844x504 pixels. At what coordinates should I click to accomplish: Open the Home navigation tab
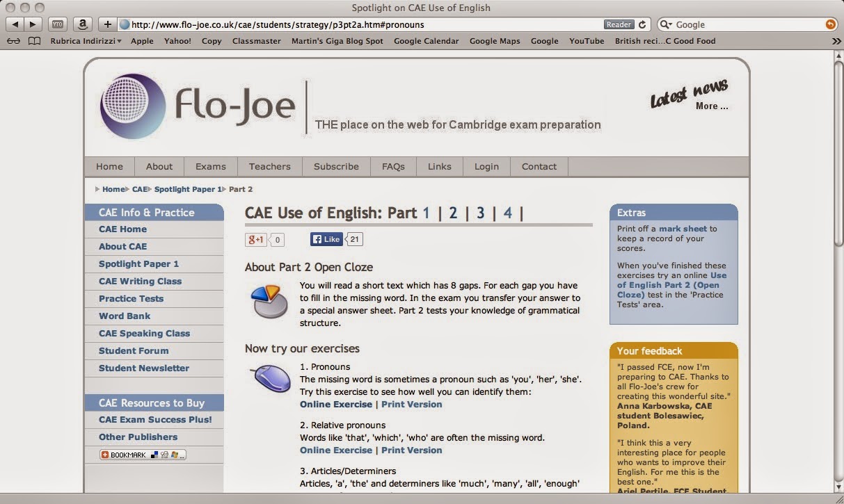click(x=109, y=167)
